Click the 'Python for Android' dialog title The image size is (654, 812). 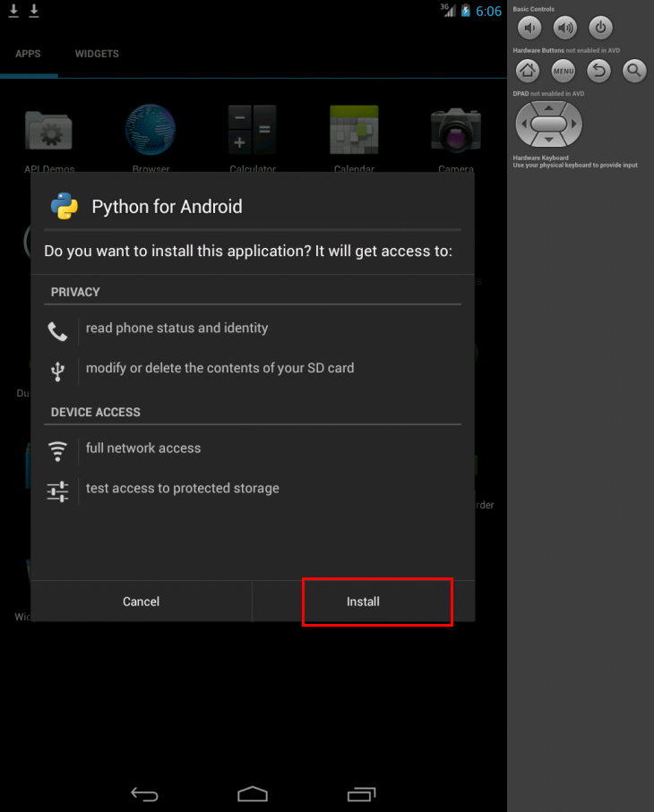pyautogui.click(x=167, y=207)
